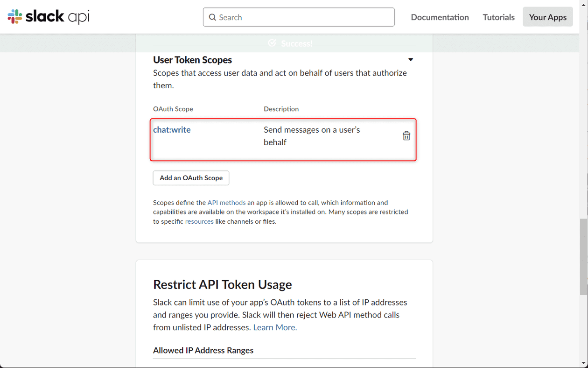
Task: Click the scrollbar down arrow
Action: coord(583,364)
